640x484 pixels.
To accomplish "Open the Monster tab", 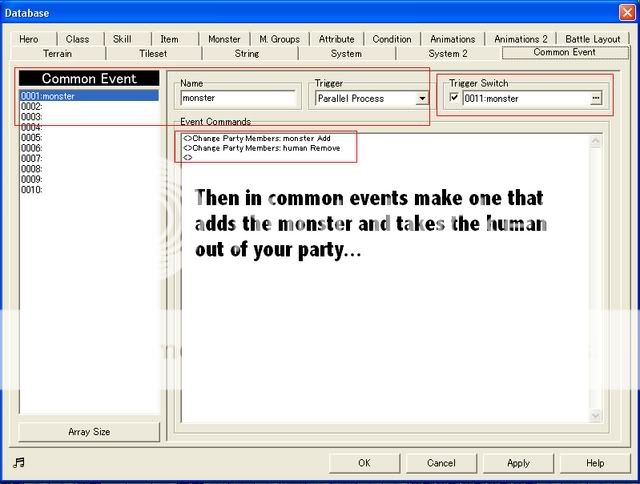I will pyautogui.click(x=224, y=39).
